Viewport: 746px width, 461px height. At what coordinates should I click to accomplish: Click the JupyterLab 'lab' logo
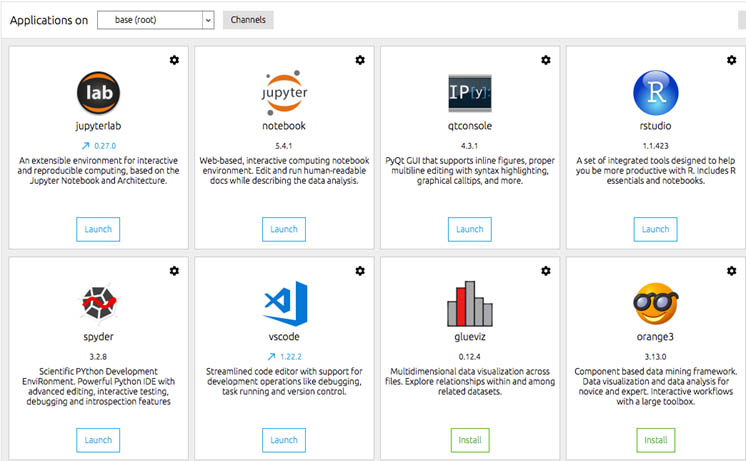pos(98,93)
